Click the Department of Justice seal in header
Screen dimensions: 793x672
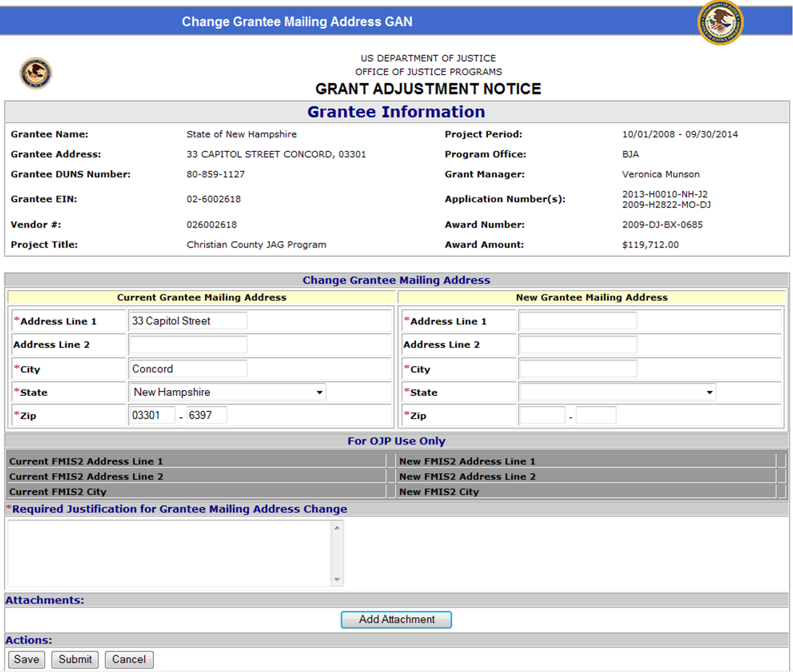click(720, 23)
